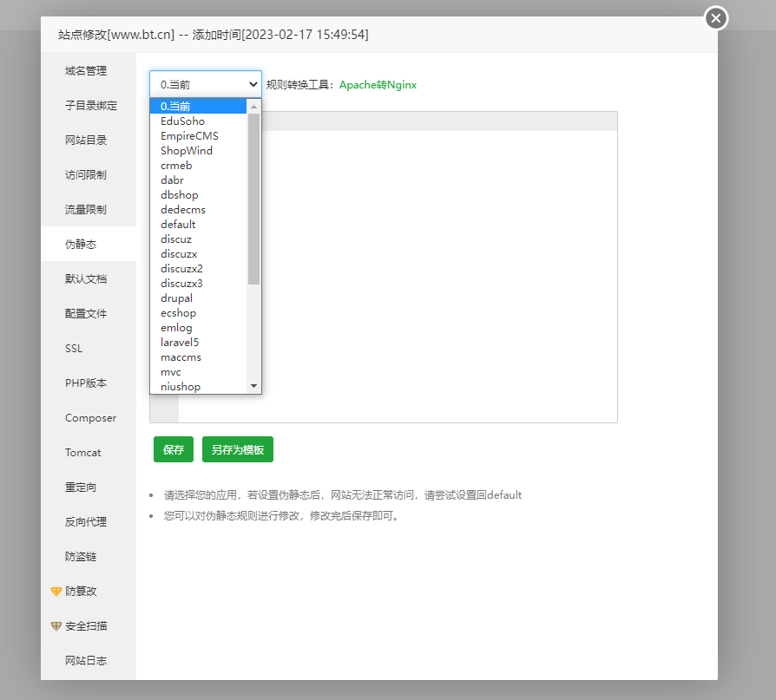Close the site modification dialog
Screen dimensions: 776x700
click(x=715, y=18)
